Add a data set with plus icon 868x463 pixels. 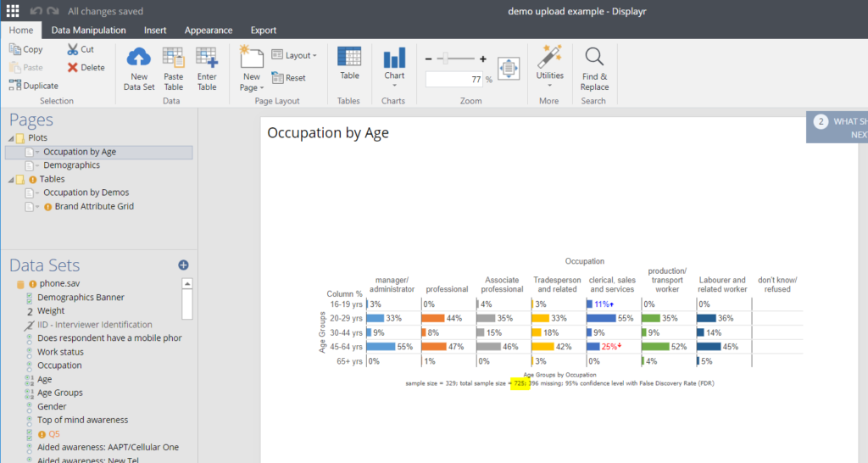click(183, 265)
